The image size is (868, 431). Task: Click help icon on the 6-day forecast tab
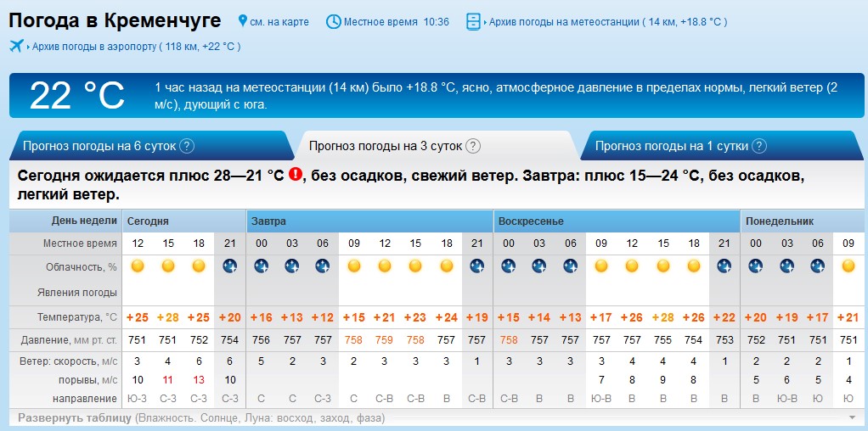(x=188, y=146)
